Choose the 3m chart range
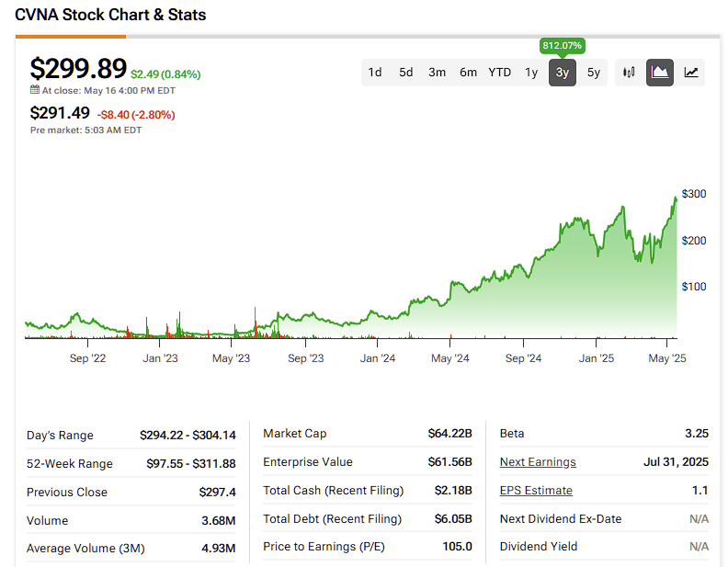Image resolution: width=728 pixels, height=567 pixels. 437,73
